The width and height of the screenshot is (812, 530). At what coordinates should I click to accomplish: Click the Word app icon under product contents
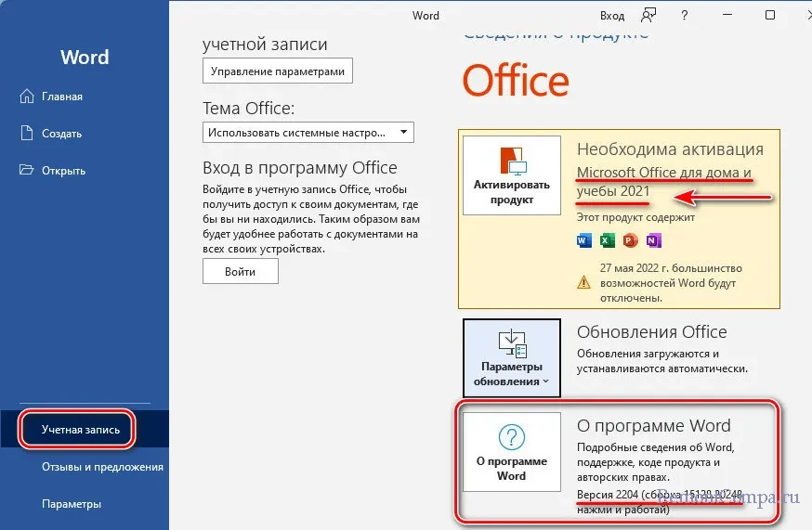(x=584, y=240)
